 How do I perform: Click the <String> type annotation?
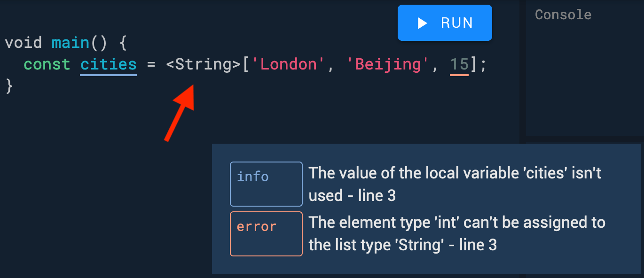(203, 65)
